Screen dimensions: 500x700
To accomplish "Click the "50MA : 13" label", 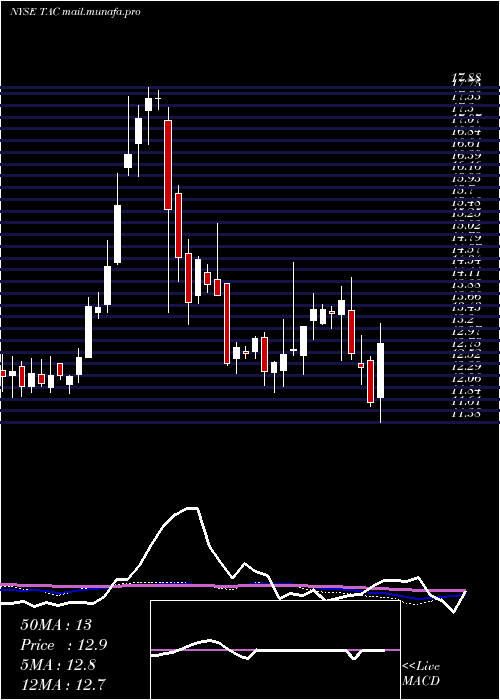I will (56, 625).
